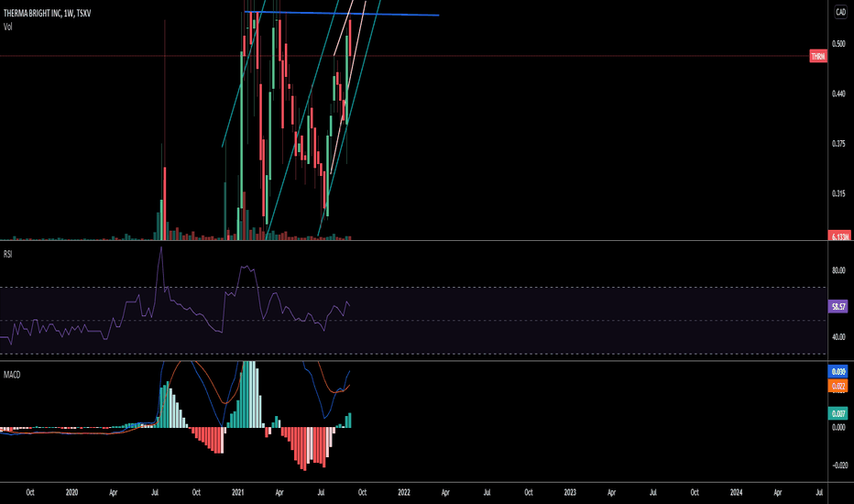Screen dimensions: 854x504
Task: Click the 58.57 RSI value label
Action: [x=838, y=306]
